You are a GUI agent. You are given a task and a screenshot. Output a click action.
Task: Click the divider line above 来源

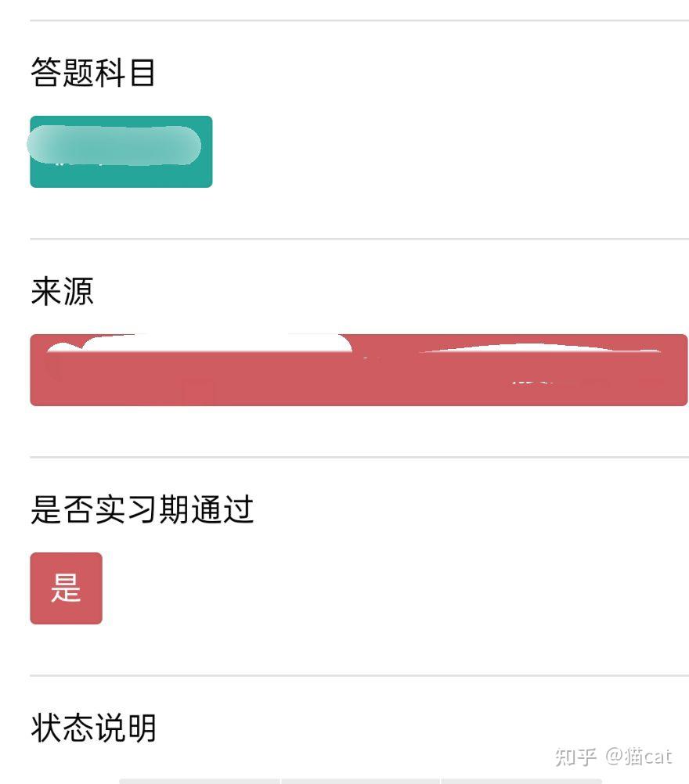click(359, 239)
